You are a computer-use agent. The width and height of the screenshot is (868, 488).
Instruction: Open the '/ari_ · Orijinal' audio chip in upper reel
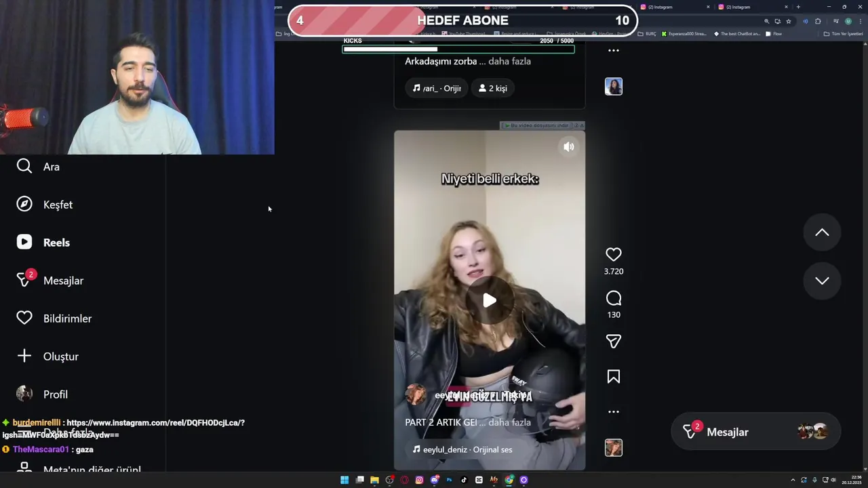[x=437, y=88]
